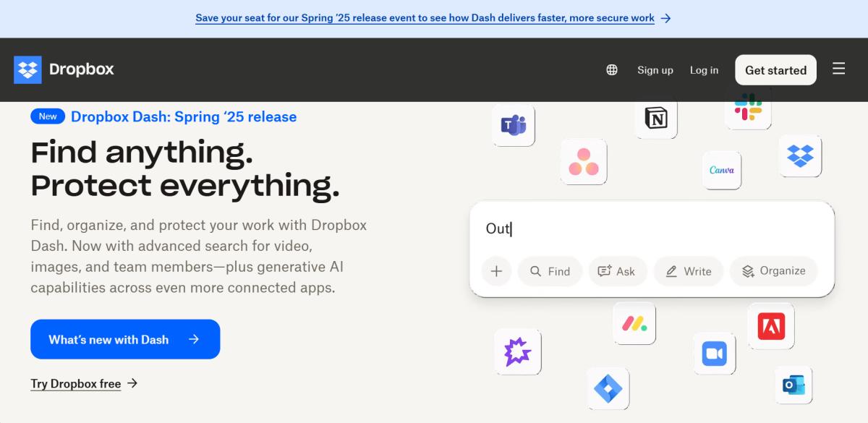Click the Jira integration icon
The image size is (868, 423).
pyautogui.click(x=608, y=388)
